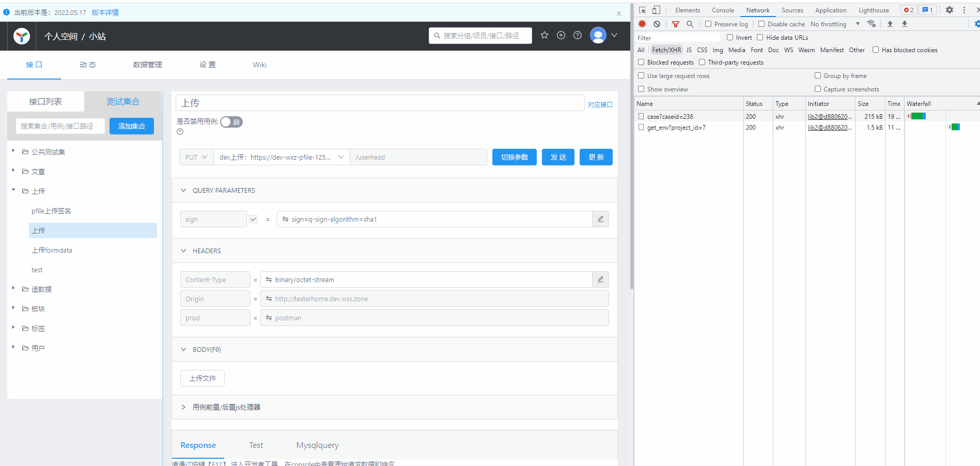
Task: Click the import HAR upload icon
Action: [x=890, y=24]
